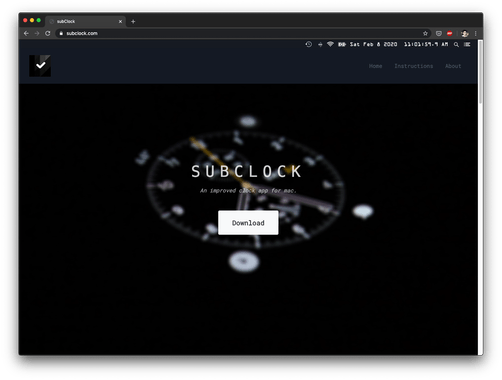Open the Pocket extension icon
The width and height of the screenshot is (502, 380).
click(439, 33)
